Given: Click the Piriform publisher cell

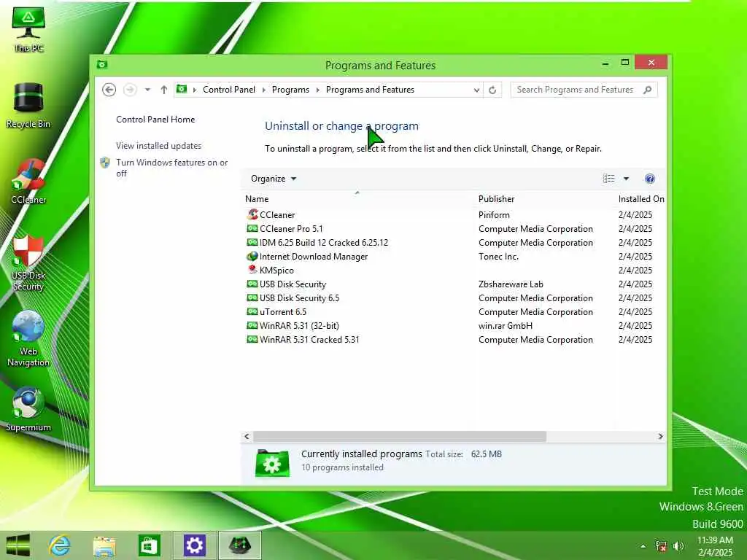Looking at the screenshot, I should coord(494,215).
